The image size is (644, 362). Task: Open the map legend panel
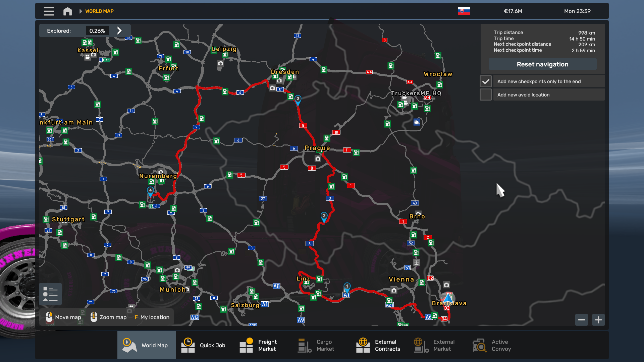pyautogui.click(x=50, y=294)
